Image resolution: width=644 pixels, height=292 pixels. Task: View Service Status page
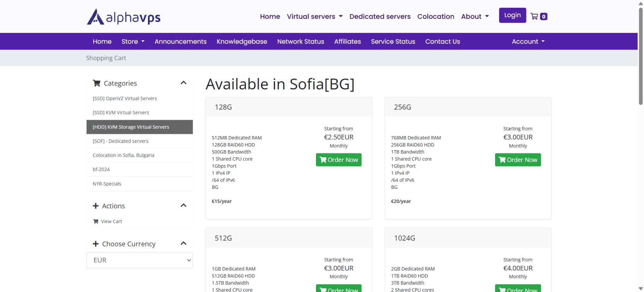pyautogui.click(x=393, y=41)
